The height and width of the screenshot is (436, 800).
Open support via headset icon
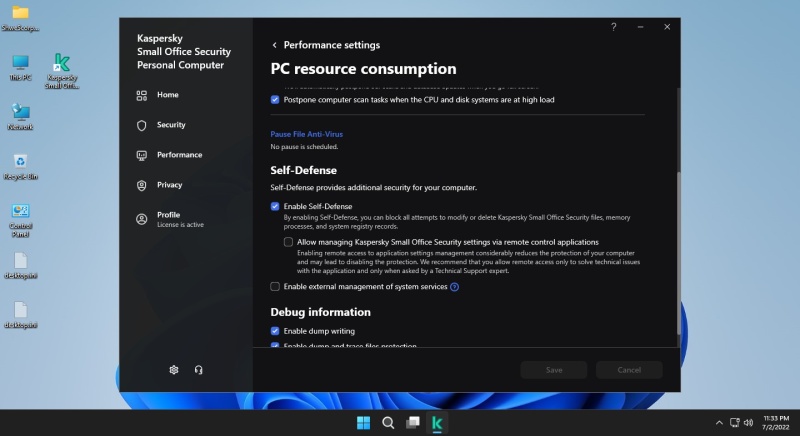[198, 370]
